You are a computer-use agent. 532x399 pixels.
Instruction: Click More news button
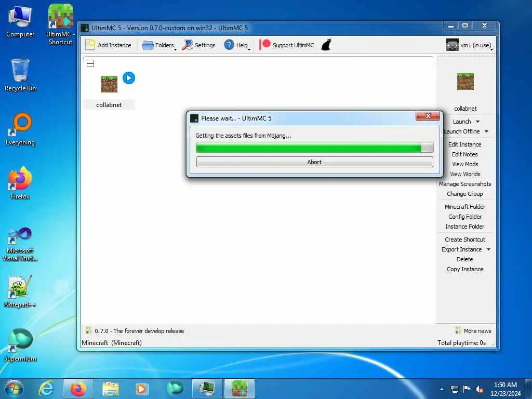click(473, 330)
